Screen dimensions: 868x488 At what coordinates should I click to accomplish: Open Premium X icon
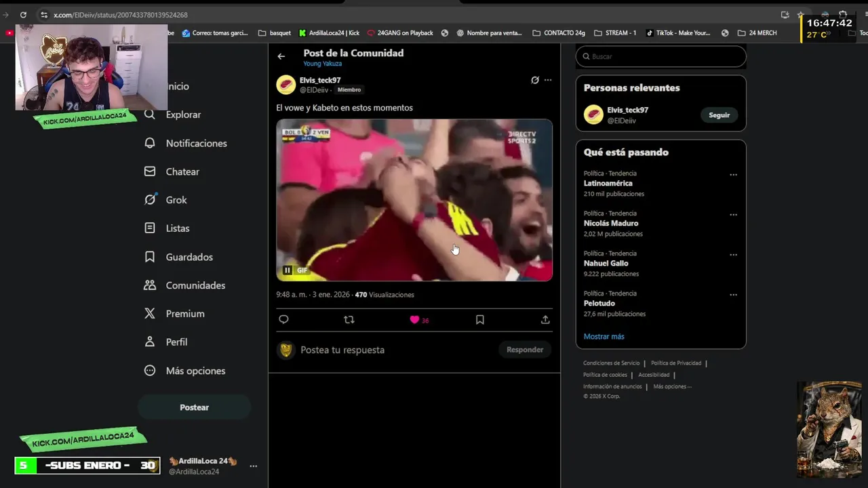150,314
